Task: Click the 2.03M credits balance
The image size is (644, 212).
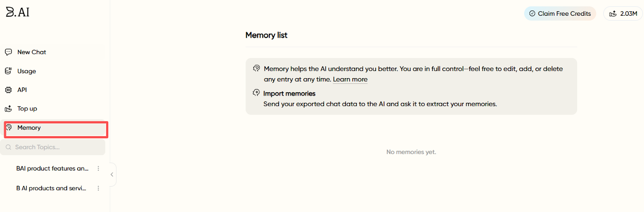Action: pyautogui.click(x=623, y=14)
